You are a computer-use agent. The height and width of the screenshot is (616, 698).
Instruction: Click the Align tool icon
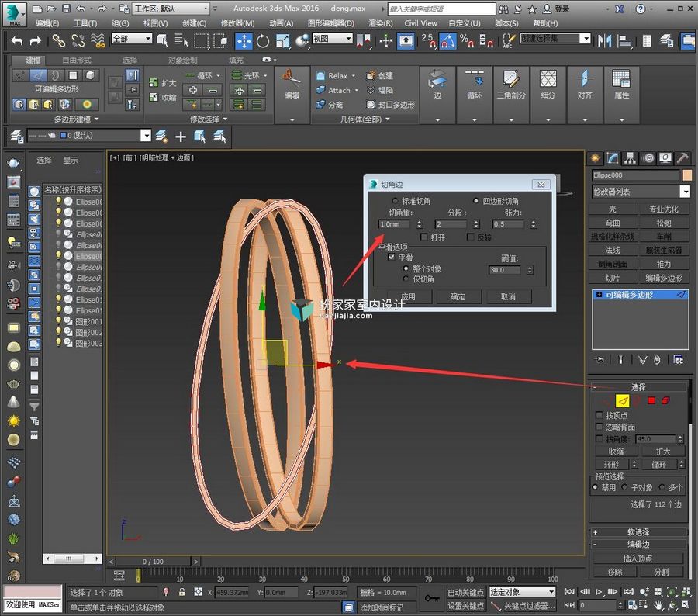[624, 41]
